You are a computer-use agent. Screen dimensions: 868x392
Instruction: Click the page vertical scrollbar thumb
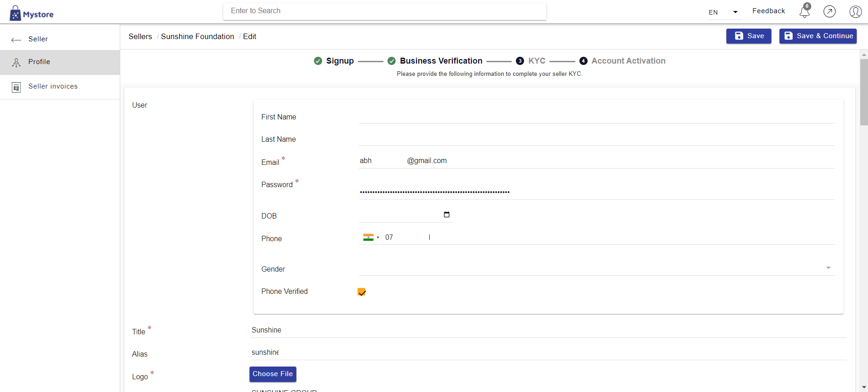click(863, 91)
